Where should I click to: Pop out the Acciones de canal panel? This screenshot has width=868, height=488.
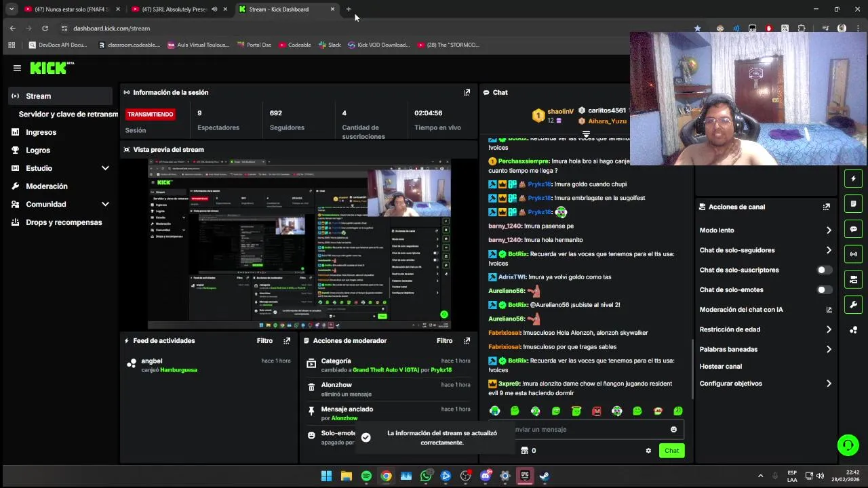pyautogui.click(x=826, y=207)
